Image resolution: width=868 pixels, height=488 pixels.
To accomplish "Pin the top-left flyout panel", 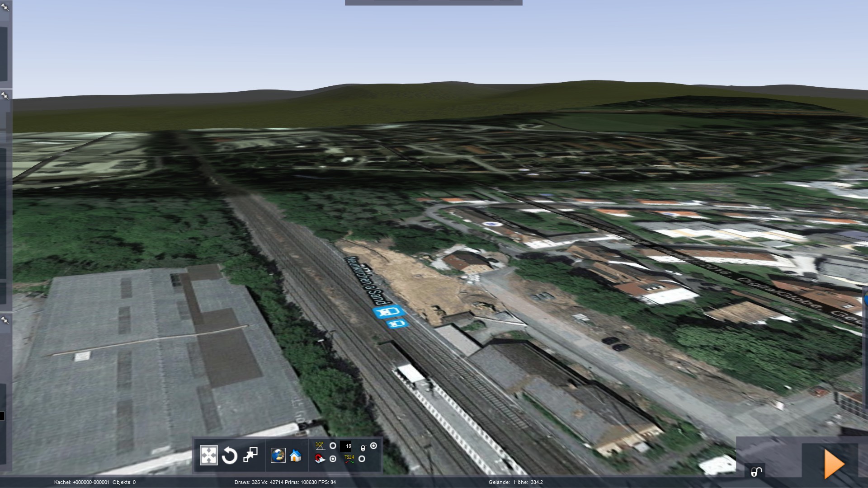I will coord(5,7).
